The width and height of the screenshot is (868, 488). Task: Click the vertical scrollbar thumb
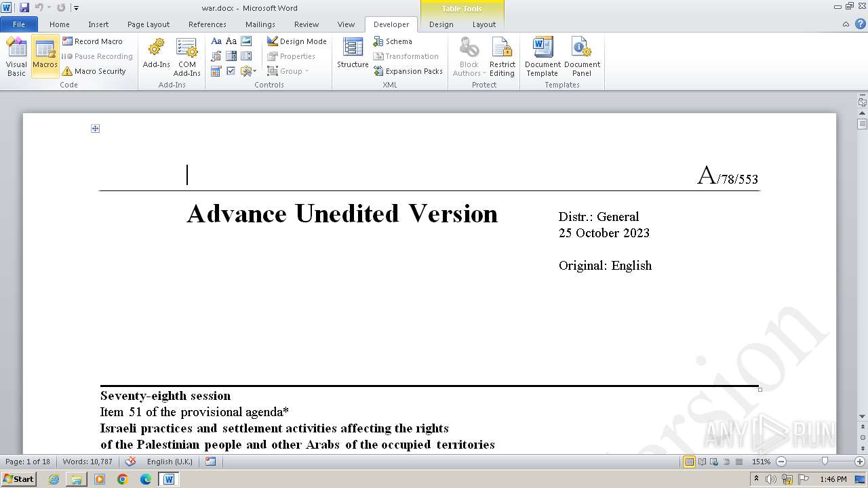(x=863, y=124)
